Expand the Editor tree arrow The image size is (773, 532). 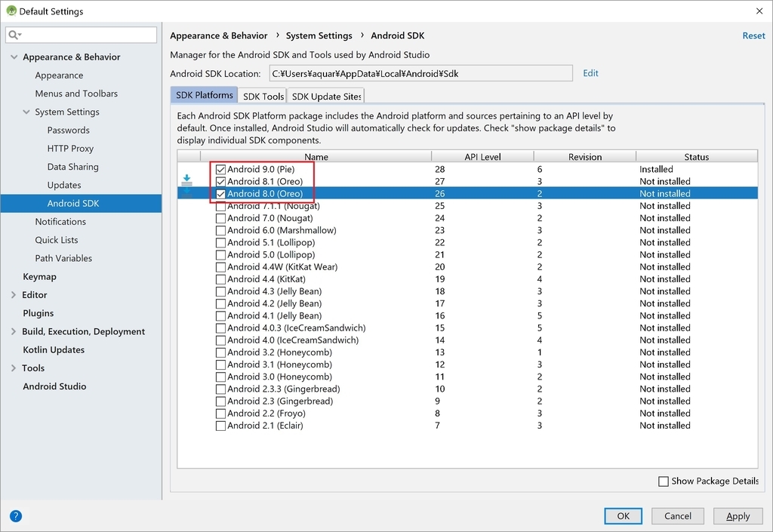[x=14, y=294]
